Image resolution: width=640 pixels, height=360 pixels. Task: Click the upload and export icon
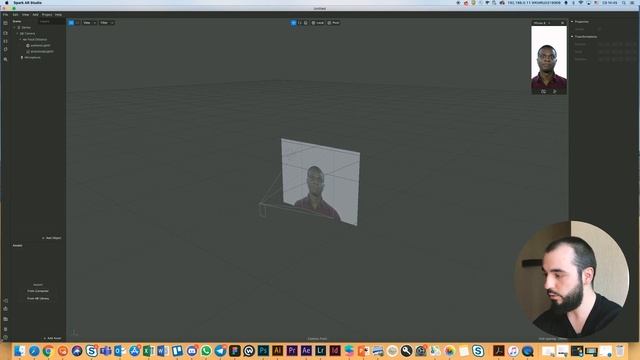[x=5, y=309]
